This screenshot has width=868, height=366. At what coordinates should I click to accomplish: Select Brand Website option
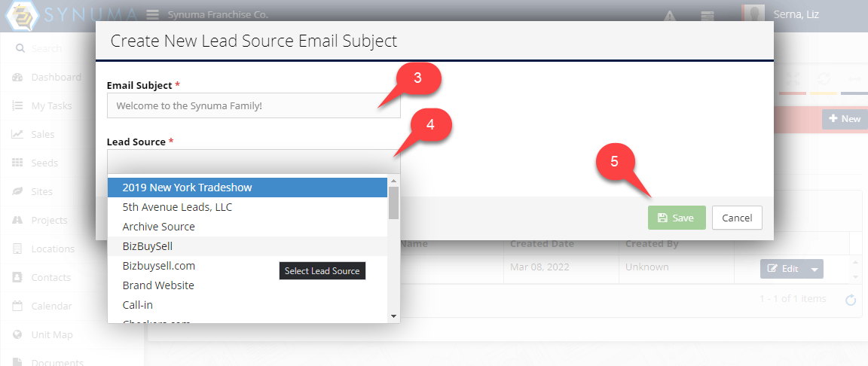(247, 285)
